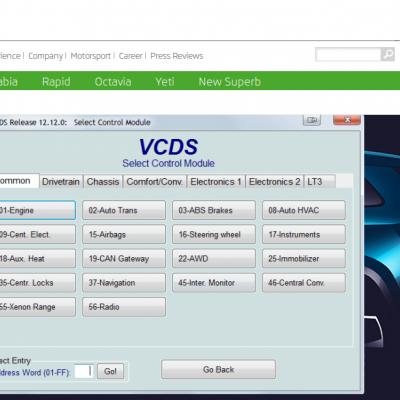400x400 pixels.
Task: Select the 22-AWD module
Action: pyautogui.click(x=214, y=258)
